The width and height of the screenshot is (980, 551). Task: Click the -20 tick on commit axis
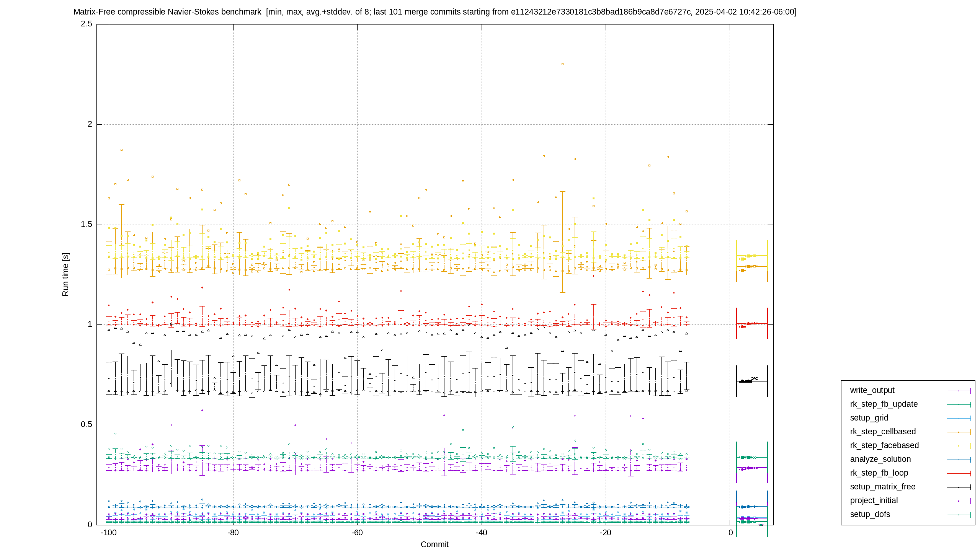coord(605,533)
